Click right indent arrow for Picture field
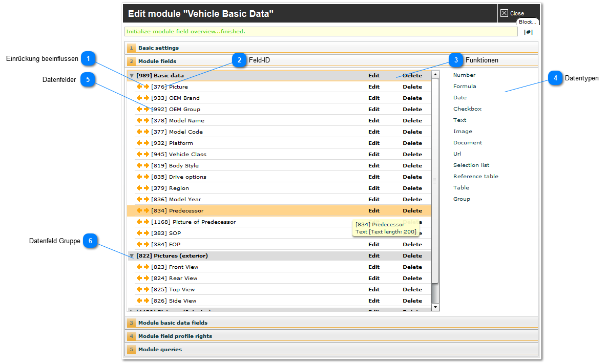Viewport: 607px width, 364px height. (146, 87)
